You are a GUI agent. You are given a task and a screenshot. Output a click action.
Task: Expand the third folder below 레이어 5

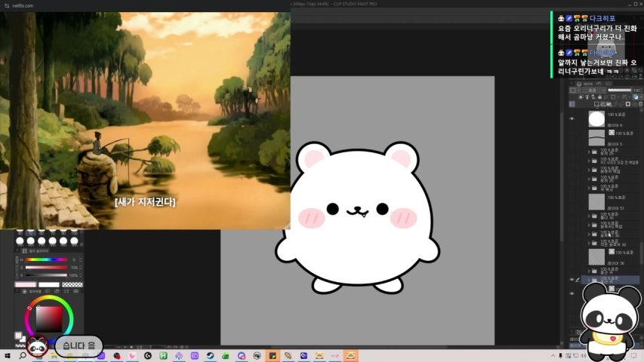pos(589,170)
